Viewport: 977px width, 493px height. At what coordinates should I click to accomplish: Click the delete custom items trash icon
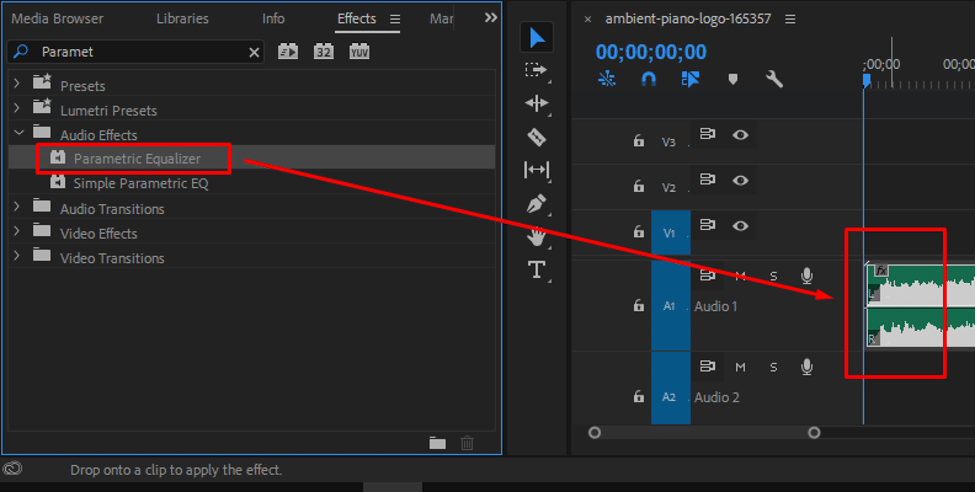click(x=467, y=443)
